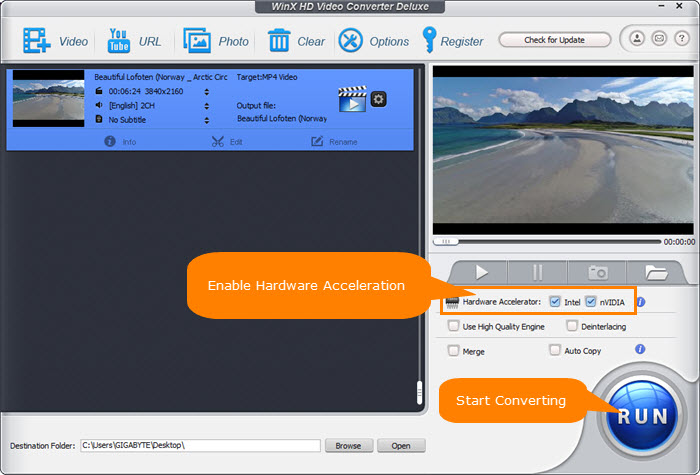Click the video preview image

(x=563, y=150)
